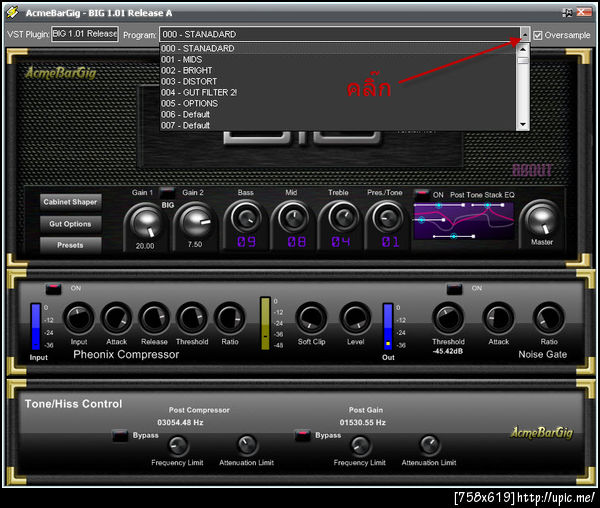Choose the 003 - DISTORT program
Screen dimensions: 600x508
pos(338,81)
